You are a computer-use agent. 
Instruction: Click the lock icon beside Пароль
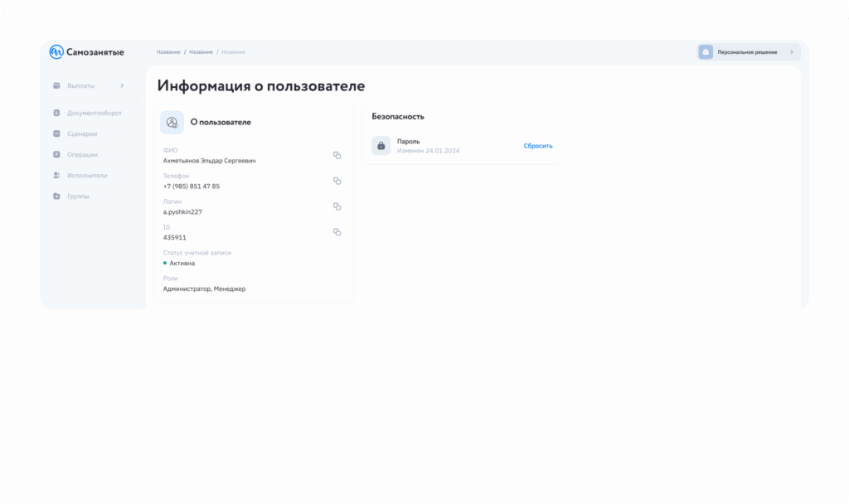381,146
